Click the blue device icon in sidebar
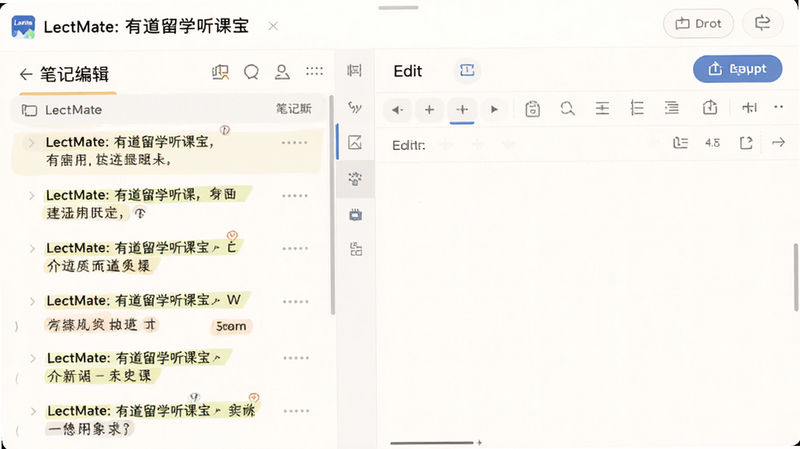The height and width of the screenshot is (449, 800). pyautogui.click(x=356, y=215)
